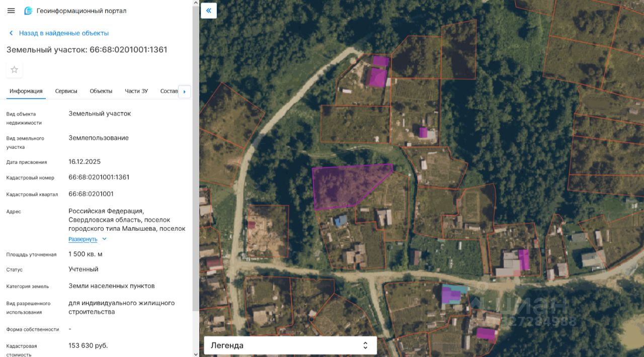Click the Категория земель label
Image resolution: width=644 pixels, height=357 pixels.
click(28, 287)
